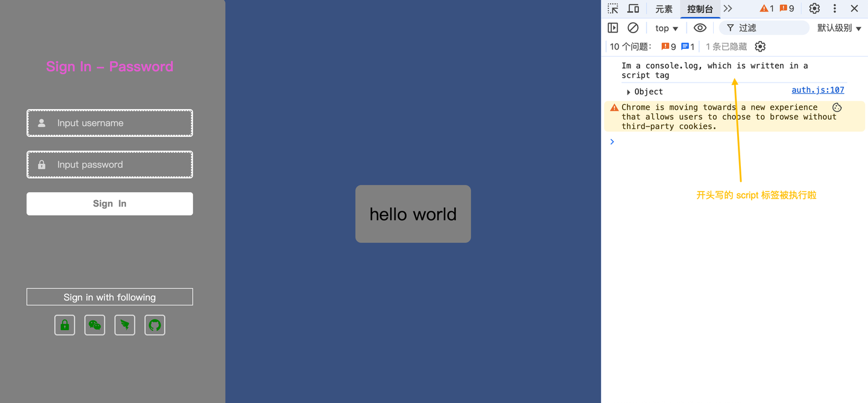Sign in with the green padlock icon
Viewport: 868px width, 403px height.
(64, 325)
